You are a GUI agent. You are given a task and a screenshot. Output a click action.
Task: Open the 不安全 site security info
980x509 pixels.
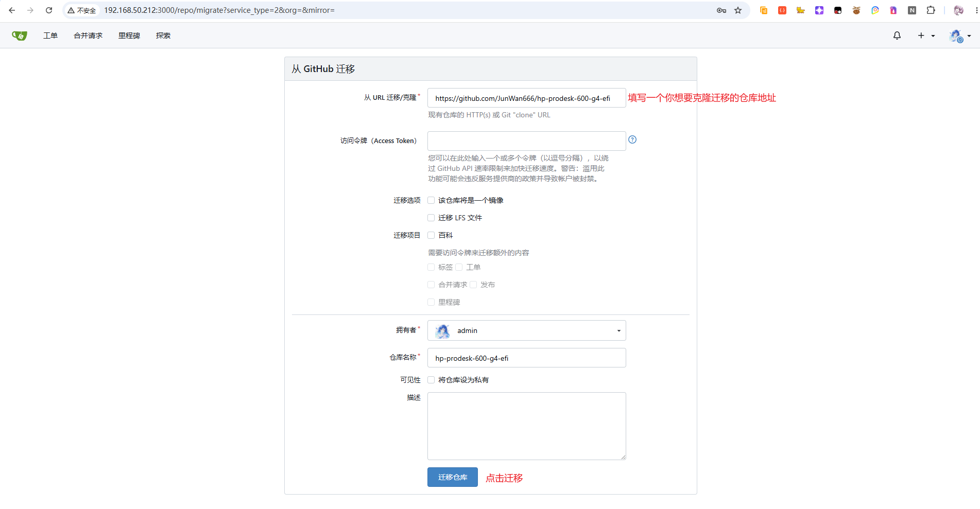82,10
